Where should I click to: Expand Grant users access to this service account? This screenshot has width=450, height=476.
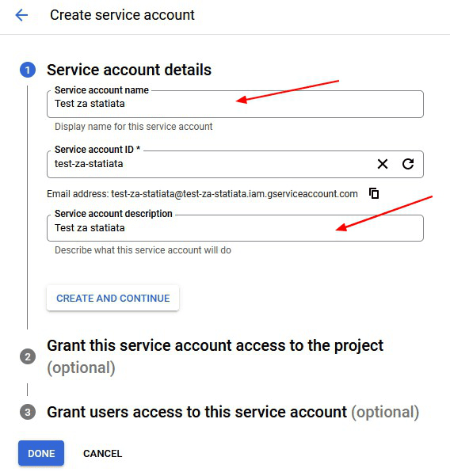click(233, 413)
